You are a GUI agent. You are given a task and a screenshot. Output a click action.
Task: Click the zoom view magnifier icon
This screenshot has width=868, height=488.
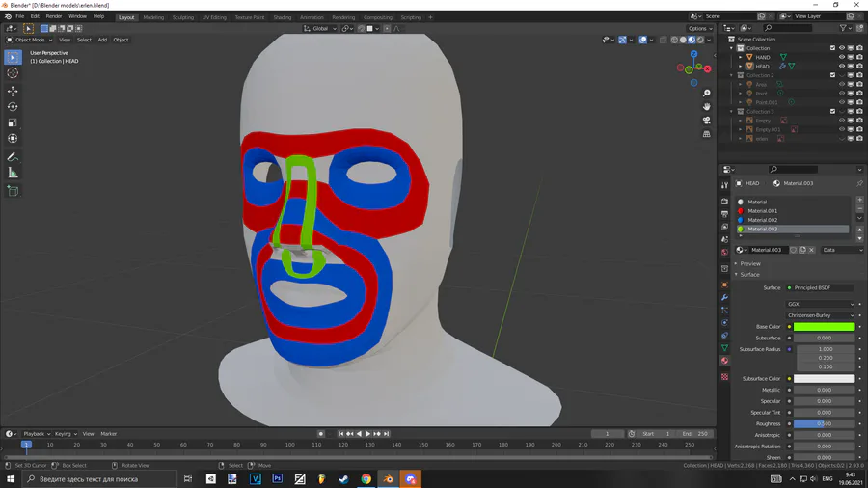(706, 93)
